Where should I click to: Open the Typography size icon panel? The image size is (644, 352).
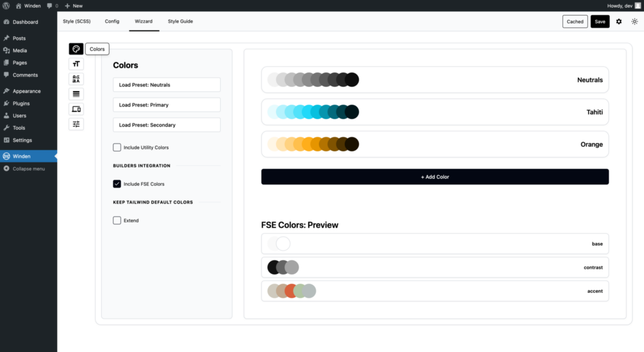[76, 64]
